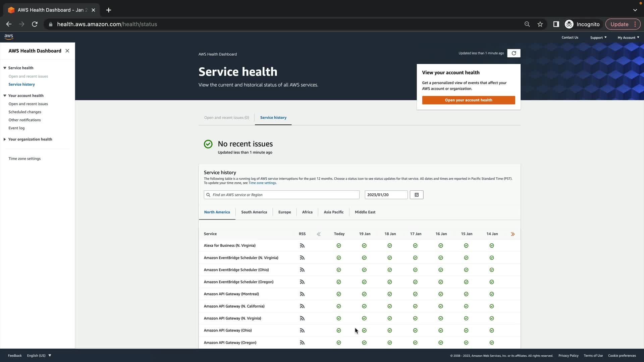Click the calendar date picker icon
The width and height of the screenshot is (644, 362).
417,195
